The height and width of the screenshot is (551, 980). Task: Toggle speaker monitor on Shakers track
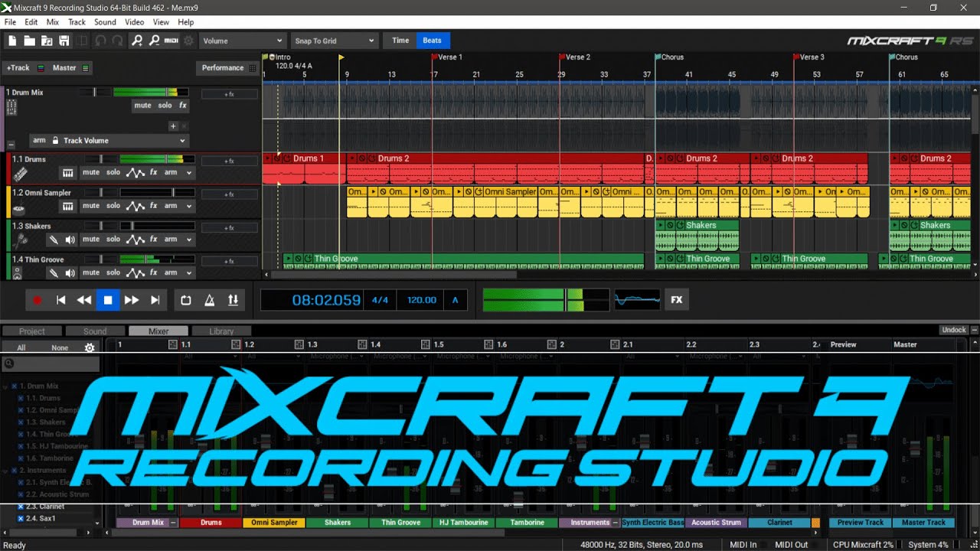(x=70, y=240)
